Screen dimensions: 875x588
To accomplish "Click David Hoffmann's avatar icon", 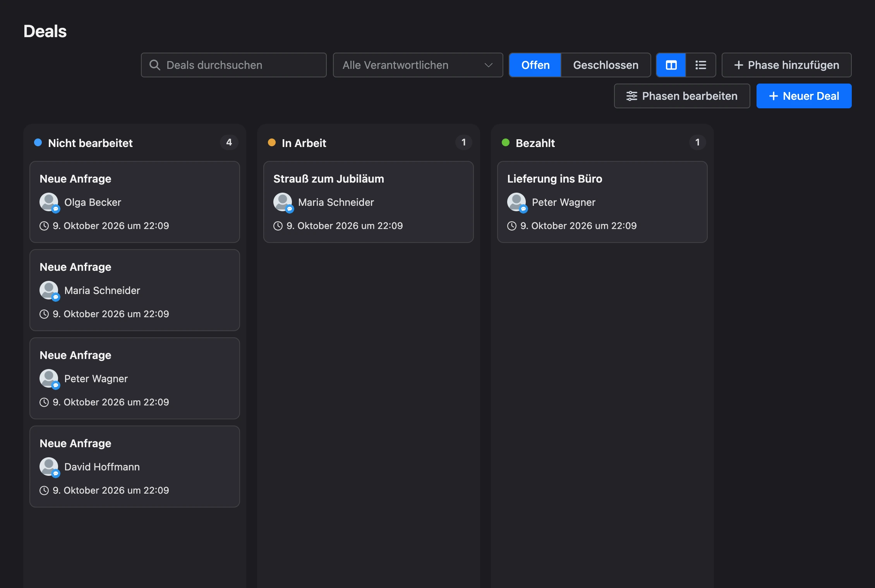I will pos(49,467).
